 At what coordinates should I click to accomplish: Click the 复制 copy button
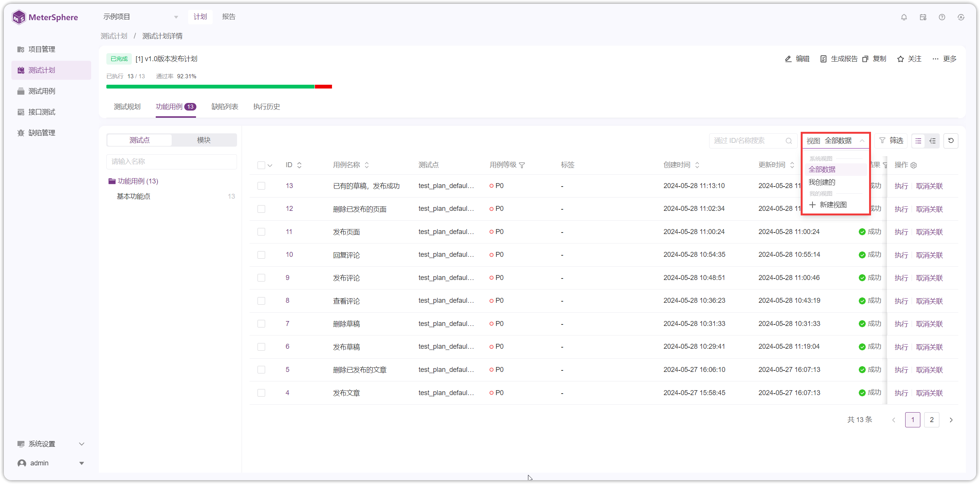coord(874,59)
